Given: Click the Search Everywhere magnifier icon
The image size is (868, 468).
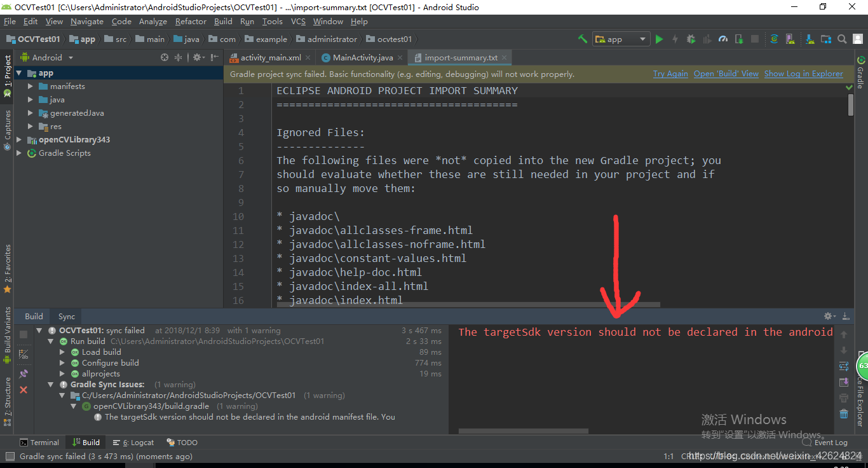Looking at the screenshot, I should click(841, 39).
